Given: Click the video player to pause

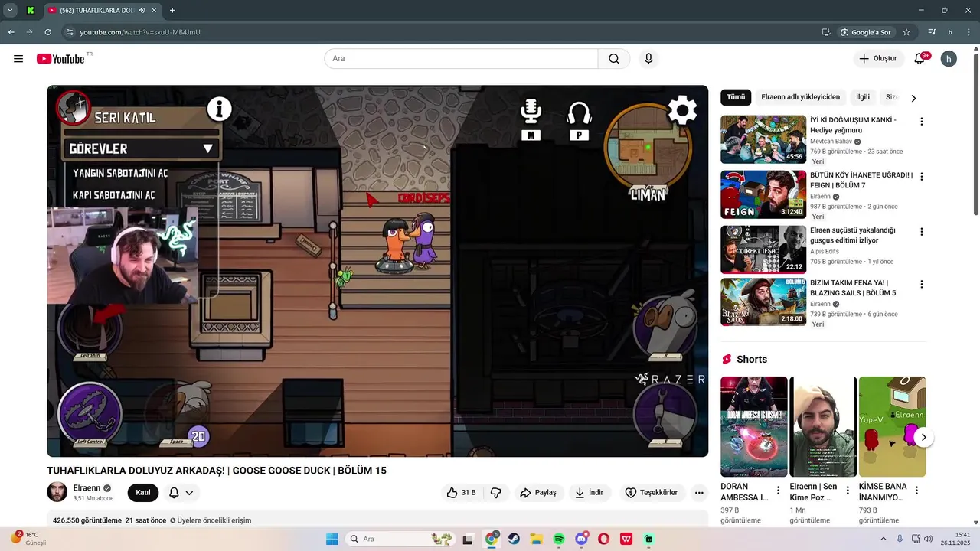Looking at the screenshot, I should pos(377,271).
